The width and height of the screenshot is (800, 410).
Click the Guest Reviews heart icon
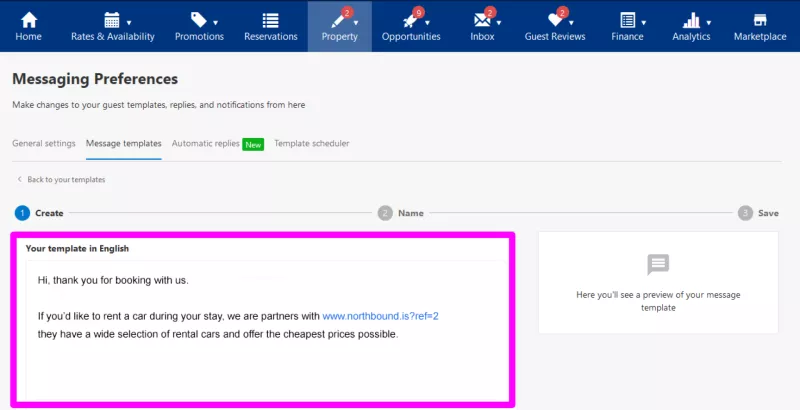[554, 20]
